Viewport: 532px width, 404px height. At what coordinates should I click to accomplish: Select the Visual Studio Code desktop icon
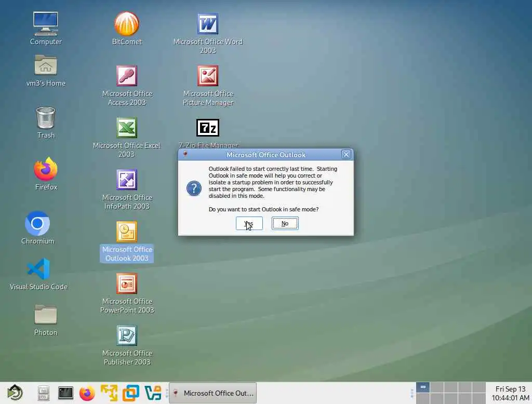[x=38, y=269]
